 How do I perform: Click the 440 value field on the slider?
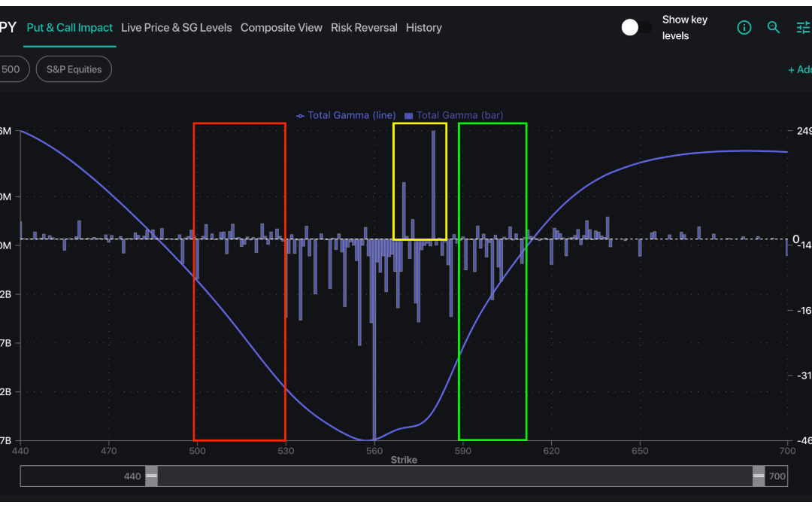[132, 476]
